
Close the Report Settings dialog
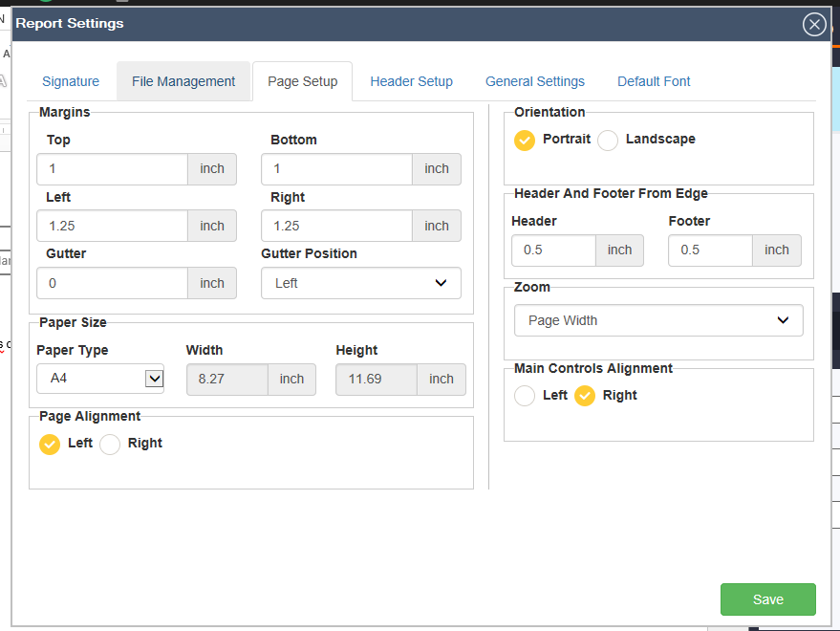pos(814,25)
